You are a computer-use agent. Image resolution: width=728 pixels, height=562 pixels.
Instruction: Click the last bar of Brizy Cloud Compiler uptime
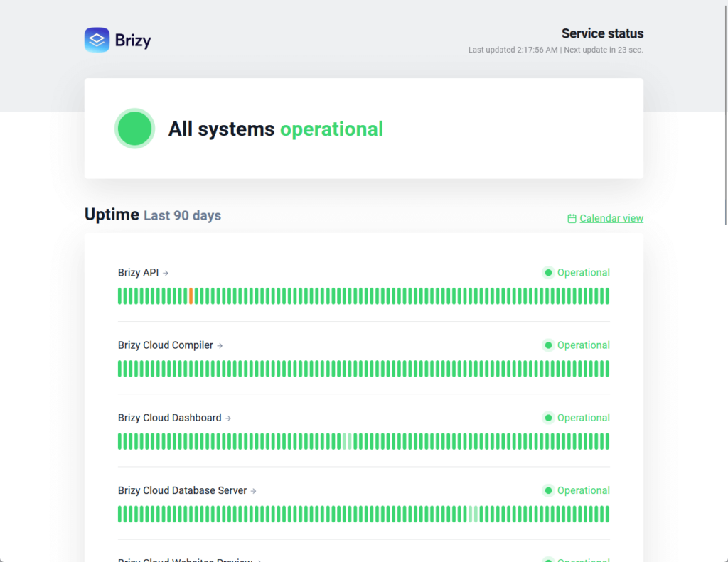(x=607, y=369)
